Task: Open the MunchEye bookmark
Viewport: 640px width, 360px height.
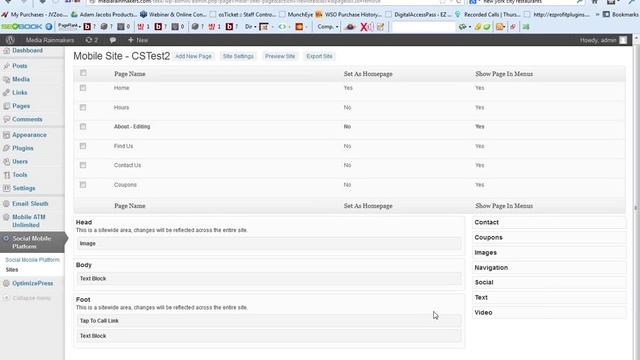Action: coord(296,14)
